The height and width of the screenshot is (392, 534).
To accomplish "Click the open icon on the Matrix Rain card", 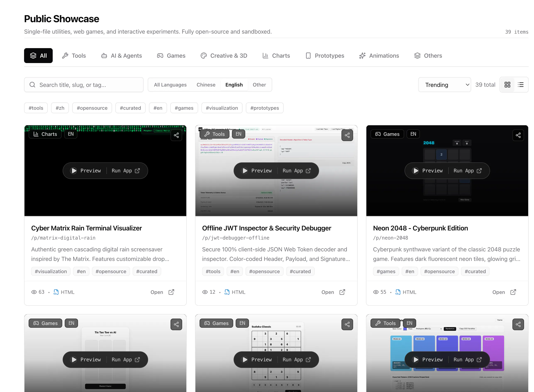I will [x=171, y=292].
